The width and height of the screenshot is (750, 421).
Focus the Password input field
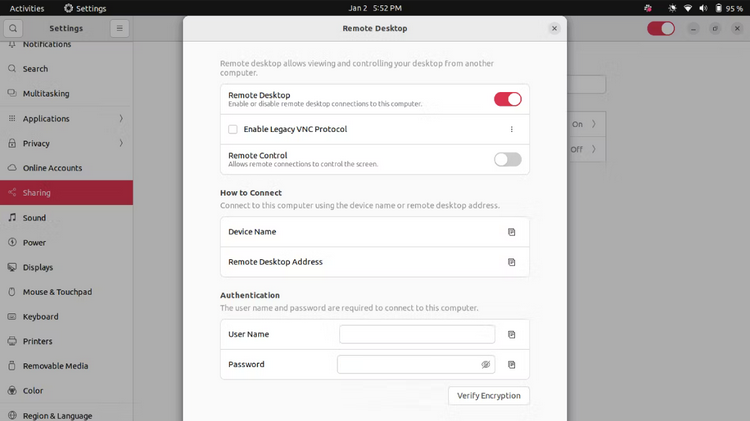point(416,365)
